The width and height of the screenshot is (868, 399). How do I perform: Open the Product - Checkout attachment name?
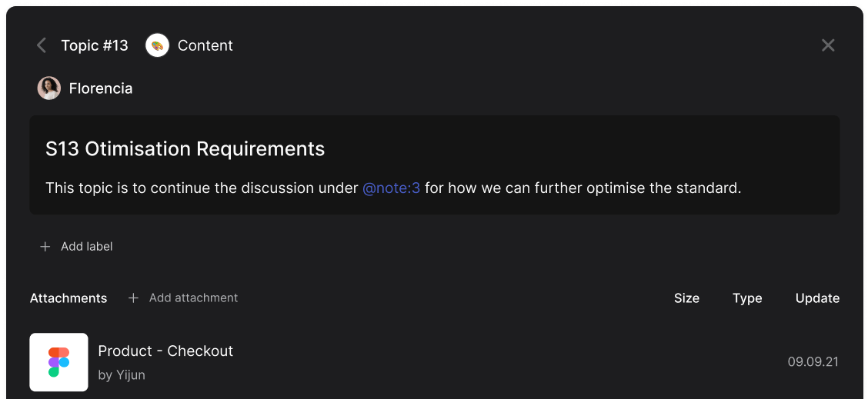165,351
